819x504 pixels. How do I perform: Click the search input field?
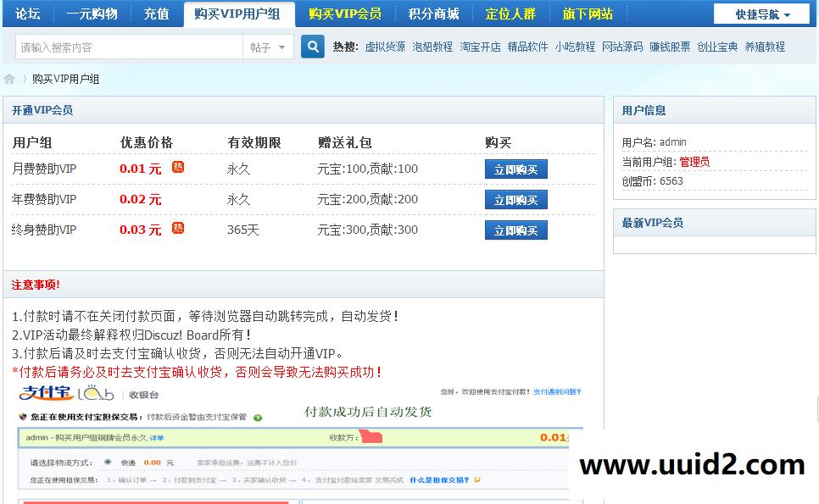coord(127,46)
